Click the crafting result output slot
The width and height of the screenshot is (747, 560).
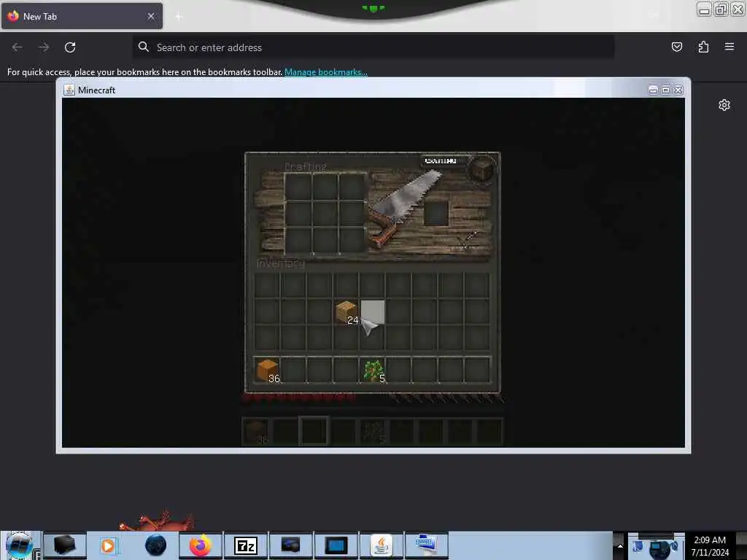pos(436,213)
